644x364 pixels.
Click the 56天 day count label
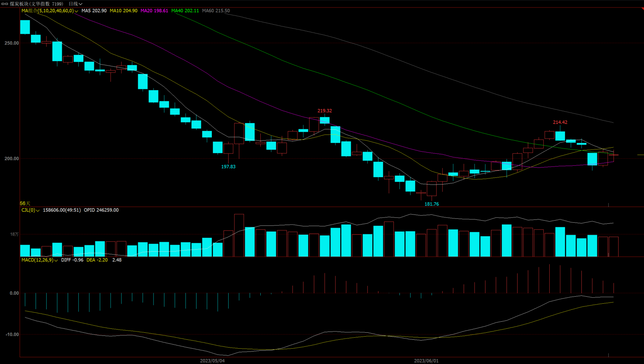25,203
